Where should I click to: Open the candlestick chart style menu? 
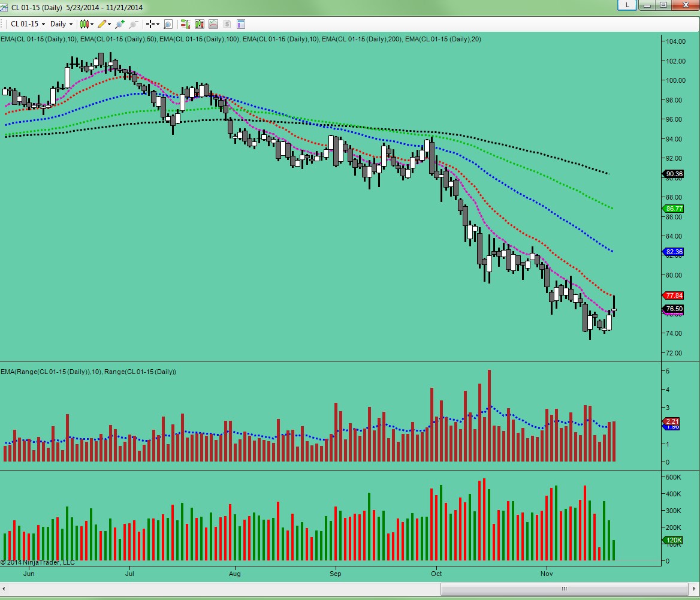click(x=86, y=24)
